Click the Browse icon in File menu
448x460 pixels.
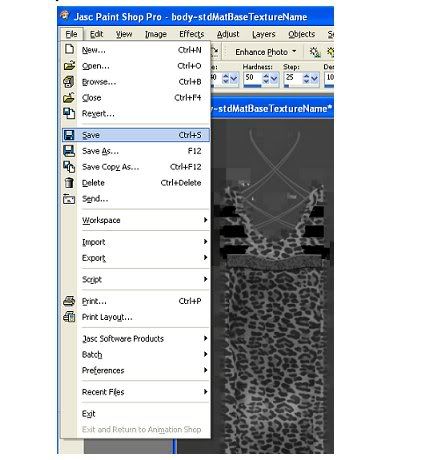(x=69, y=81)
